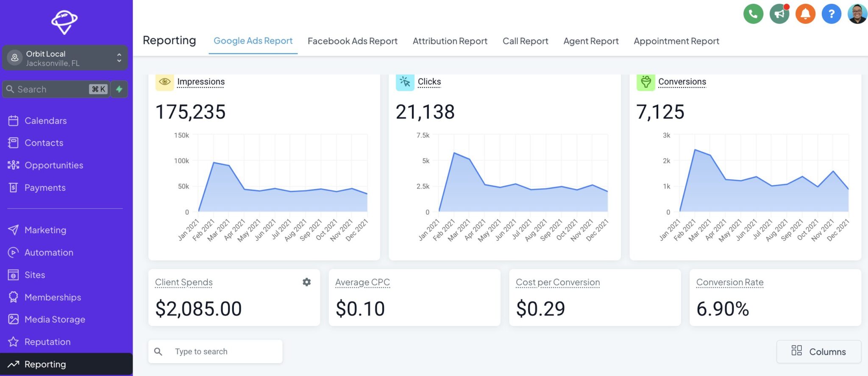Viewport: 868px width, 376px height.
Task: Open the blue help question mark
Action: tap(831, 14)
